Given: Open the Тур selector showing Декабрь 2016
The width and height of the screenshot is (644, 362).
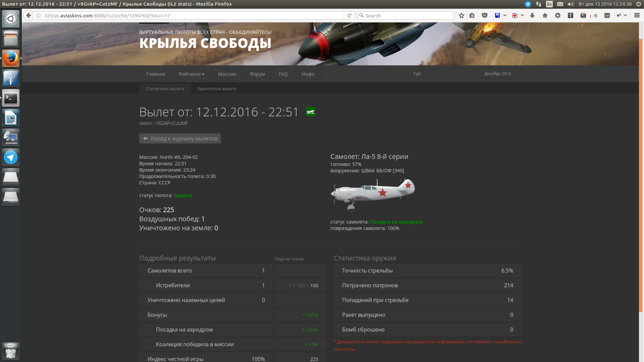Looking at the screenshot, I should (x=472, y=74).
